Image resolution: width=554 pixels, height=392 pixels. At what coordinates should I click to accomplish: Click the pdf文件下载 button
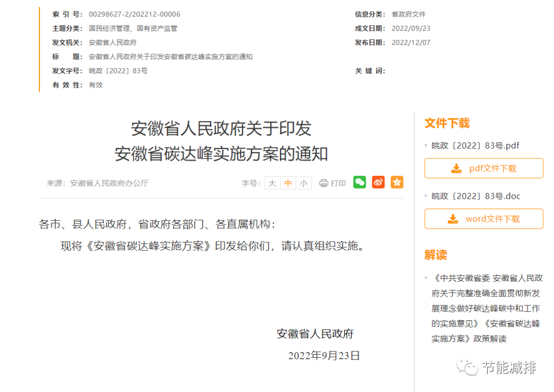pyautogui.click(x=484, y=168)
